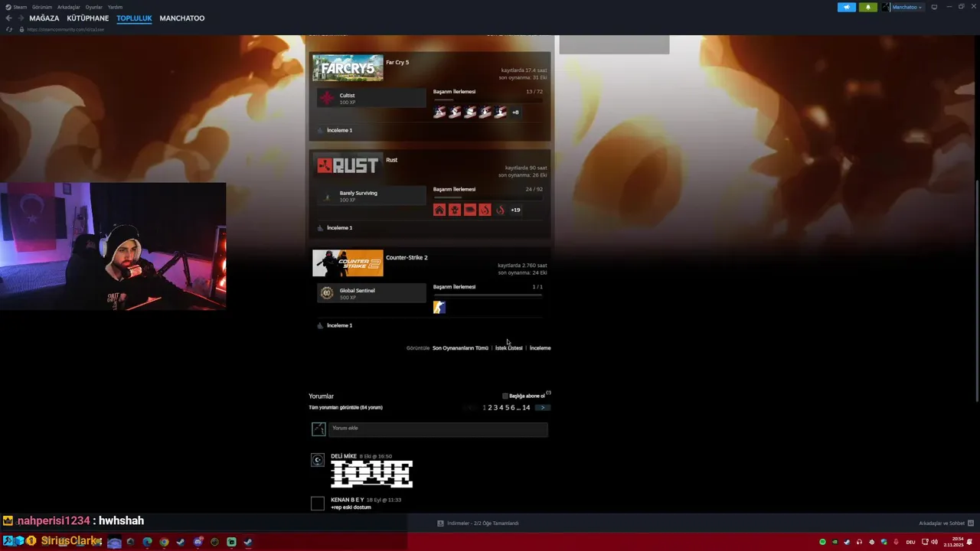
Task: Click the steamcommunity URL bar
Action: click(x=65, y=29)
